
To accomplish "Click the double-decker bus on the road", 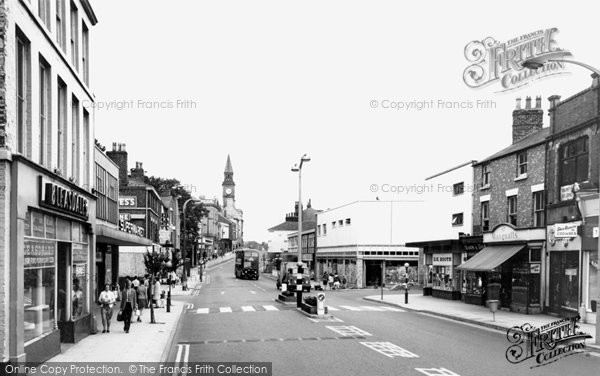I will [247, 264].
